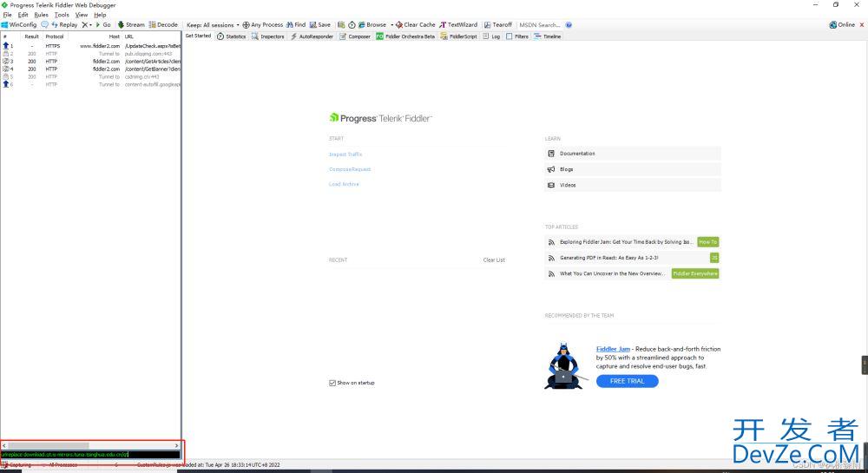Switch to the Log tab
868x473 pixels.
(491, 36)
